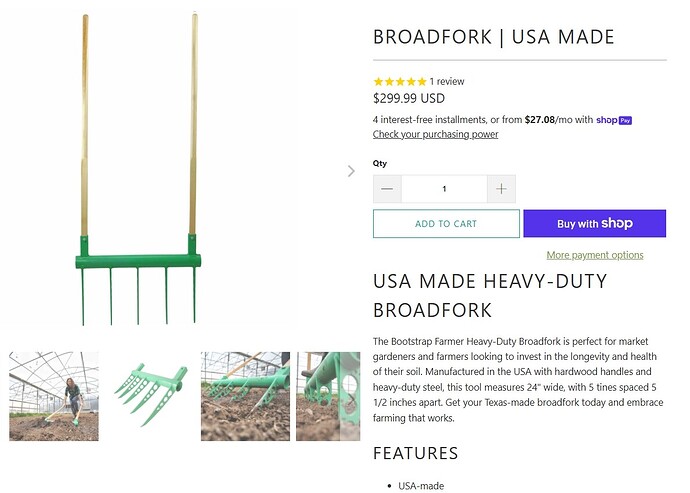Increase quantity with the plus button

(501, 189)
